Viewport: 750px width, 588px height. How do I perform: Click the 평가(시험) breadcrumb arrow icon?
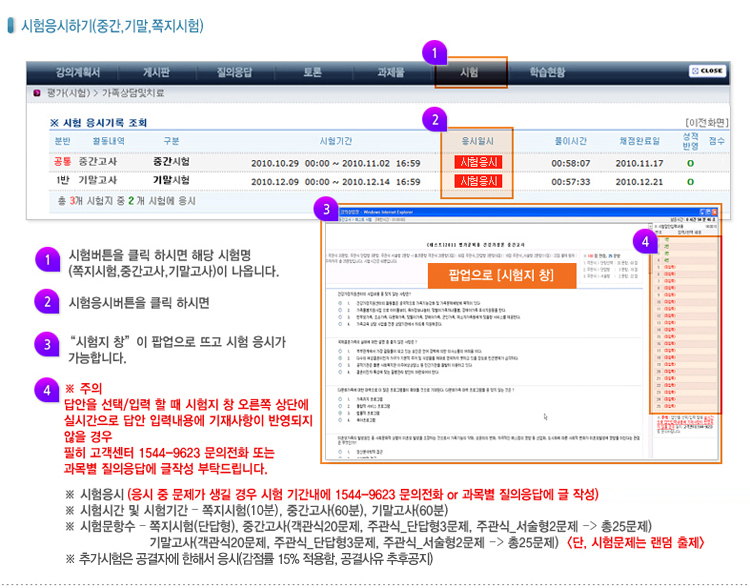(34, 93)
